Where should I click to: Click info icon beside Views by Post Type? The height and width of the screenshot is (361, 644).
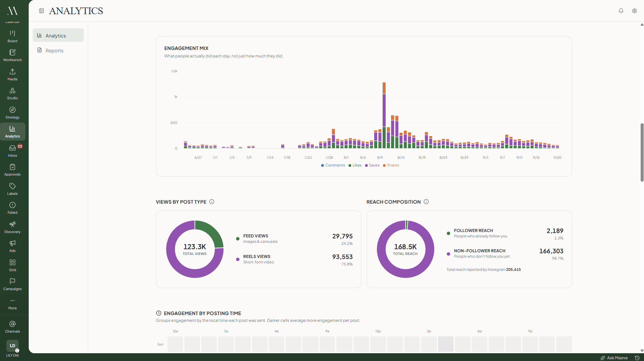212,202
